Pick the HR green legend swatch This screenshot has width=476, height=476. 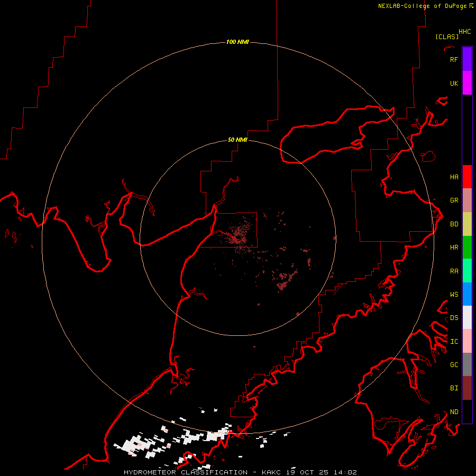(467, 247)
